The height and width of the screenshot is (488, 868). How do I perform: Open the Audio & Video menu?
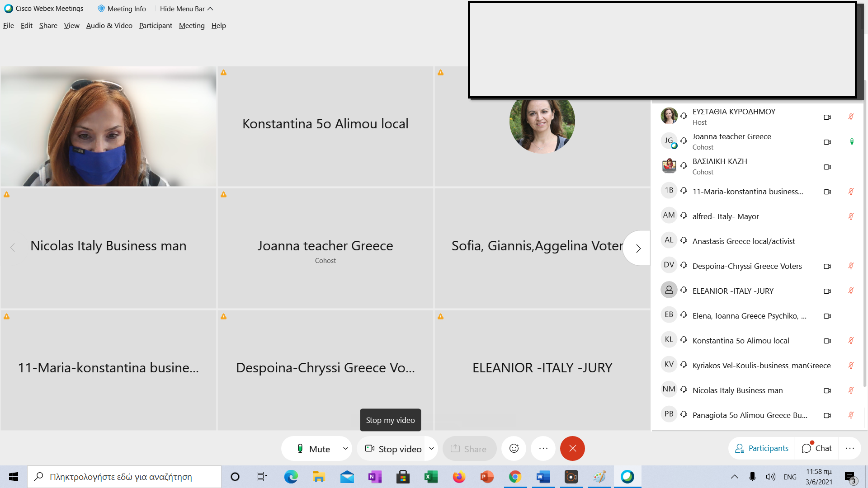click(109, 26)
